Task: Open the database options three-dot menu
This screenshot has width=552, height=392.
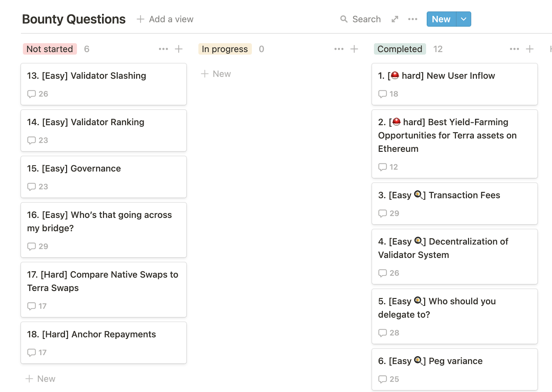Action: 413,19
